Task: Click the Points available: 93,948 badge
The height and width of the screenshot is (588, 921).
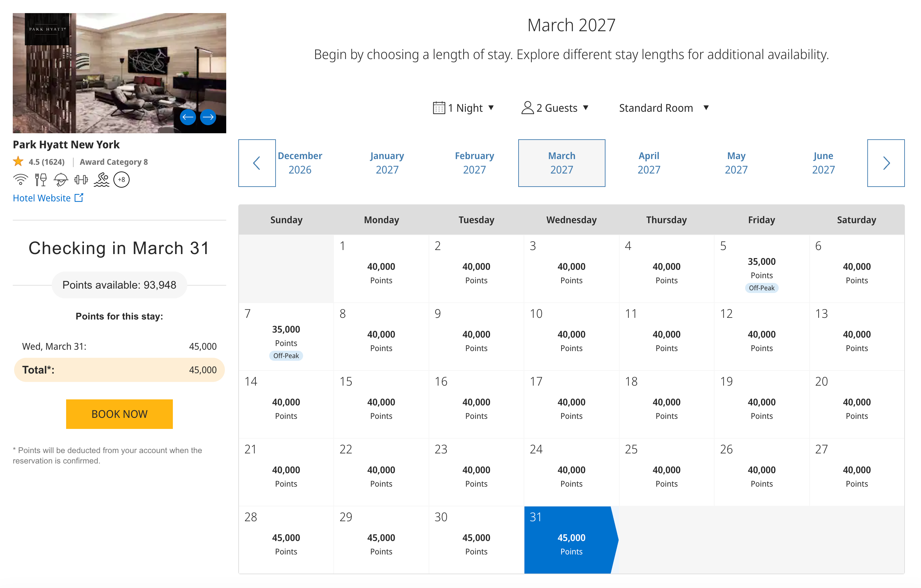Action: [119, 285]
